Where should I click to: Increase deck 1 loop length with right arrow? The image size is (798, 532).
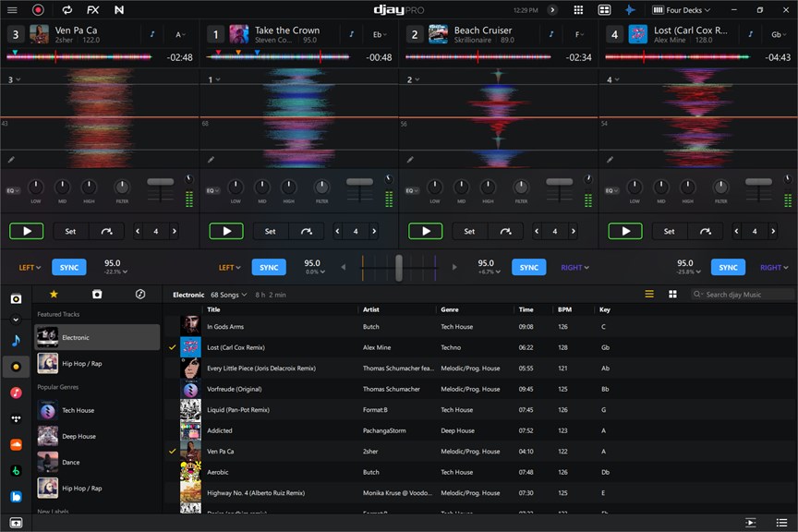click(x=374, y=231)
